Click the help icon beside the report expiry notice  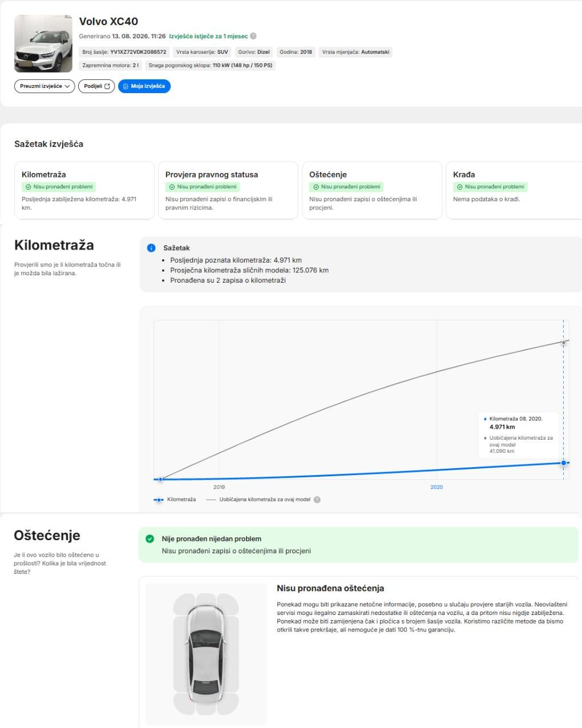coord(253,37)
